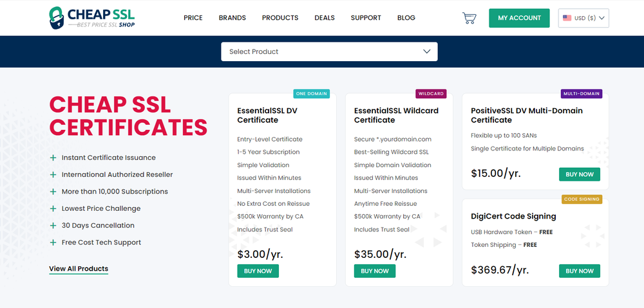Click Single Certificate for Multiple Domains text

click(527, 149)
